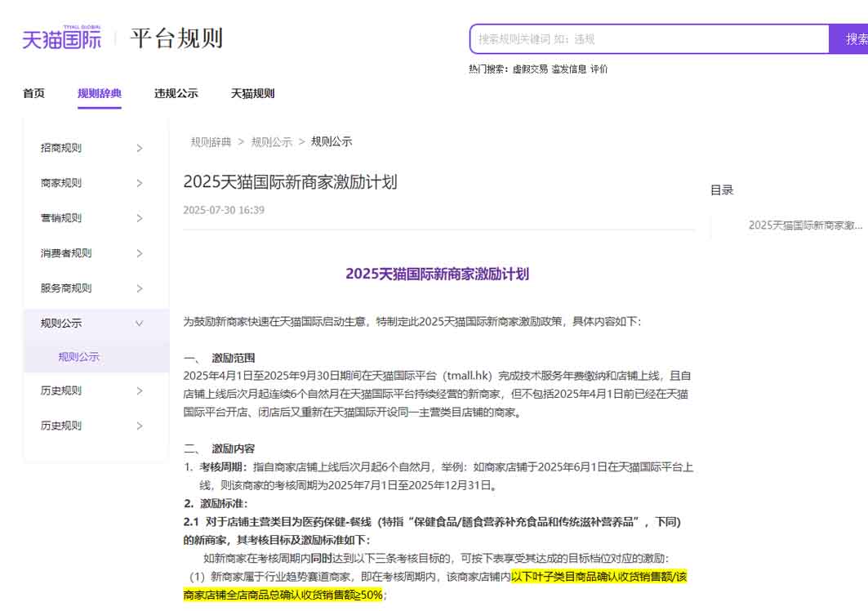Click the 目录 heading
Viewport: 868px width, 611px height.
[x=722, y=190]
